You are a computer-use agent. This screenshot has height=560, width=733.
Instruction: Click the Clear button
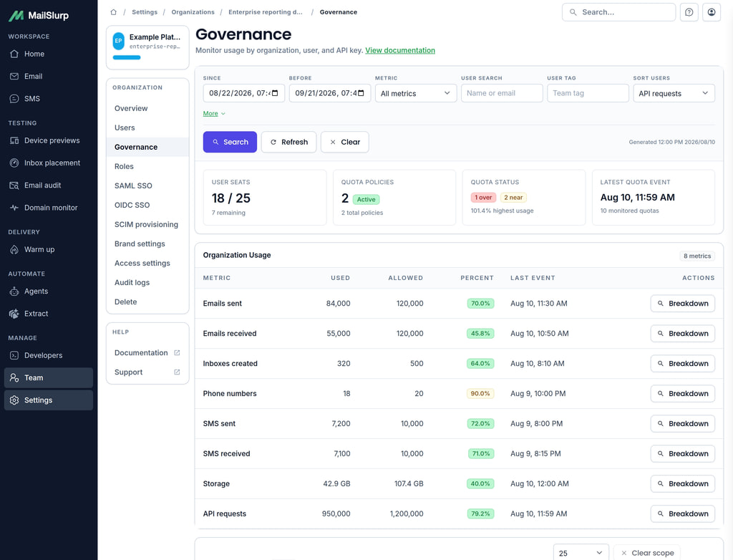coord(345,142)
